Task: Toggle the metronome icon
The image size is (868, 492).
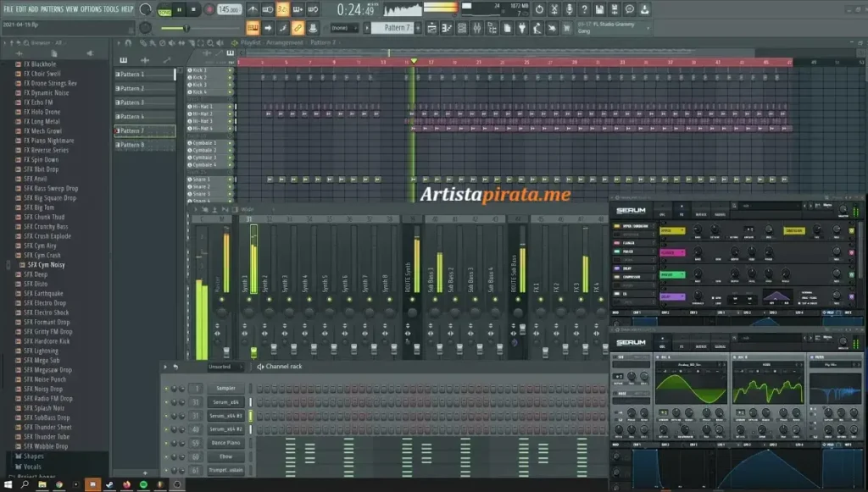Action: click(253, 8)
